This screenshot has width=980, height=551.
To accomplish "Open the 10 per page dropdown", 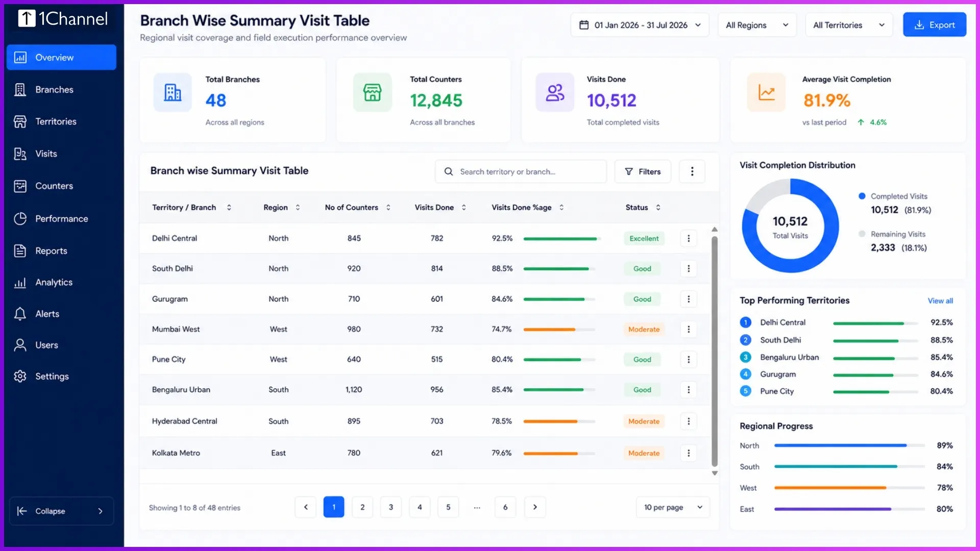I will (673, 507).
